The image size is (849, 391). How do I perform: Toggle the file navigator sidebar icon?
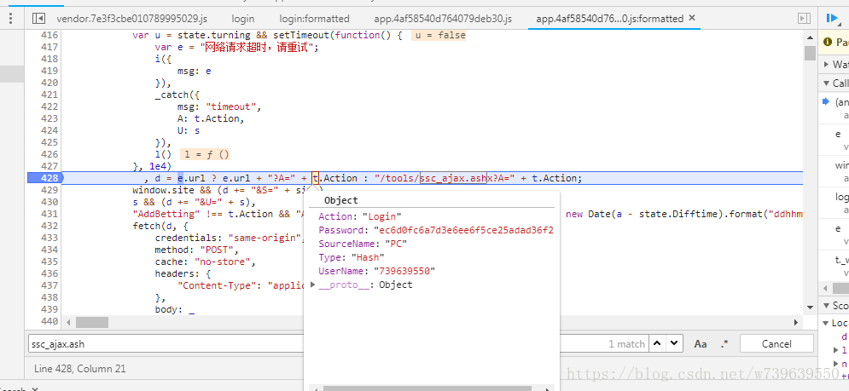[38, 18]
